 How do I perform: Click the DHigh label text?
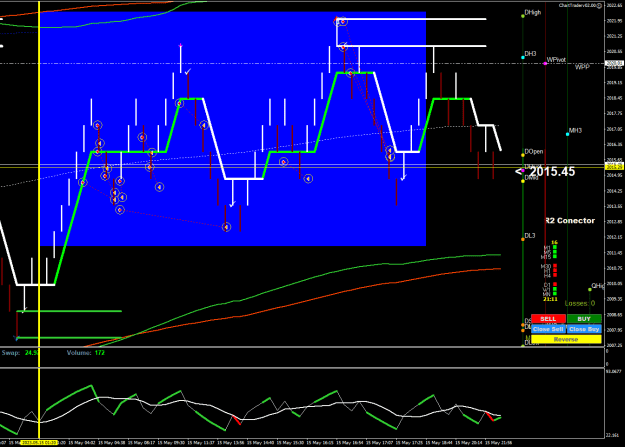click(533, 13)
